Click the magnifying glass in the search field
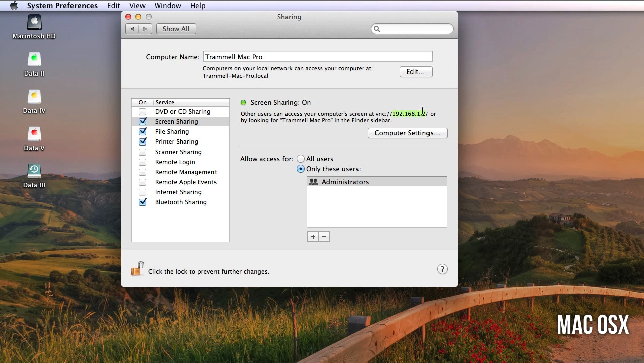 point(376,29)
